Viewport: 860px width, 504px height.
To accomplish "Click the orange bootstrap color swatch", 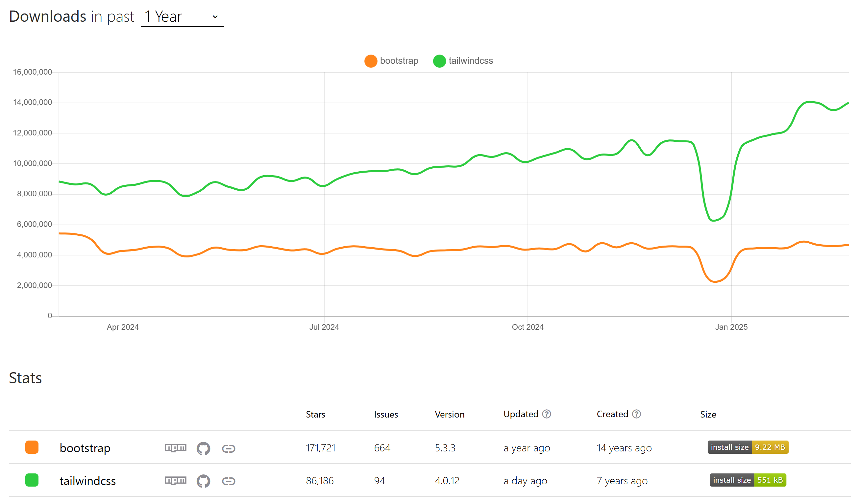I will tap(32, 447).
